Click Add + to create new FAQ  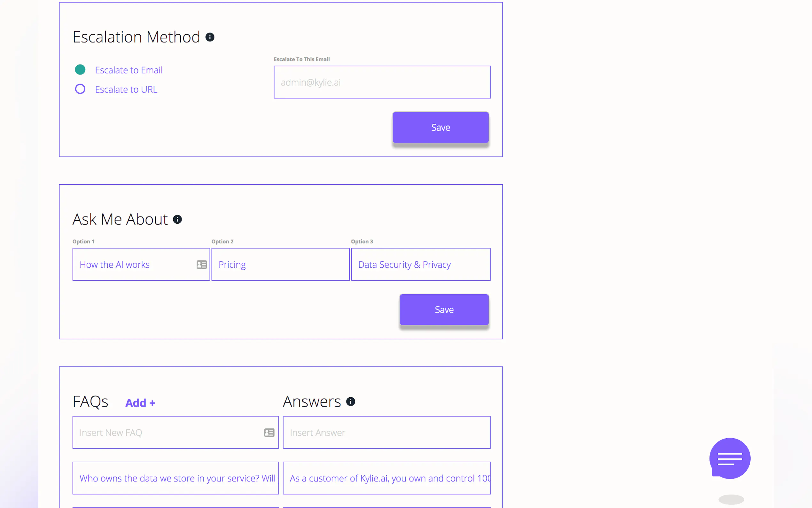pyautogui.click(x=140, y=403)
